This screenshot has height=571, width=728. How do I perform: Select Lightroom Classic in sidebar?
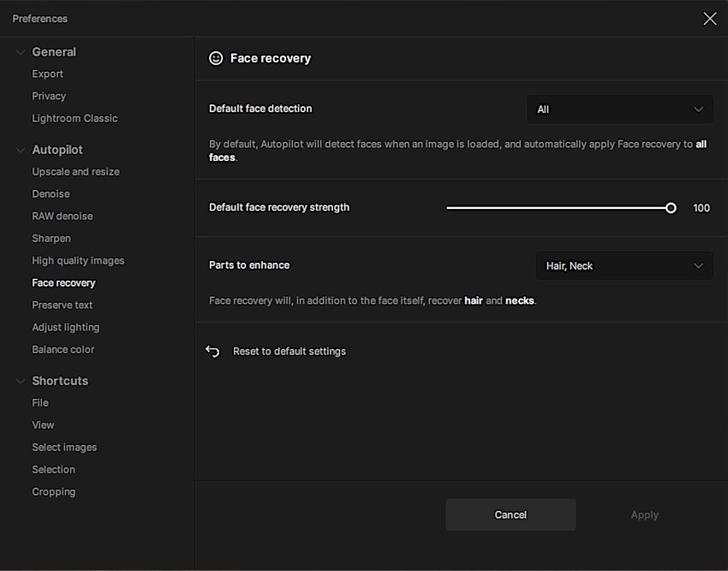tap(75, 119)
